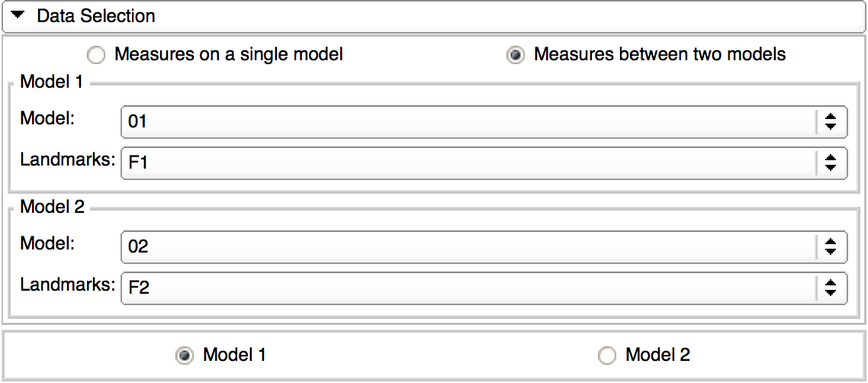Collapse the Data Selection triangle arrow

point(20,15)
